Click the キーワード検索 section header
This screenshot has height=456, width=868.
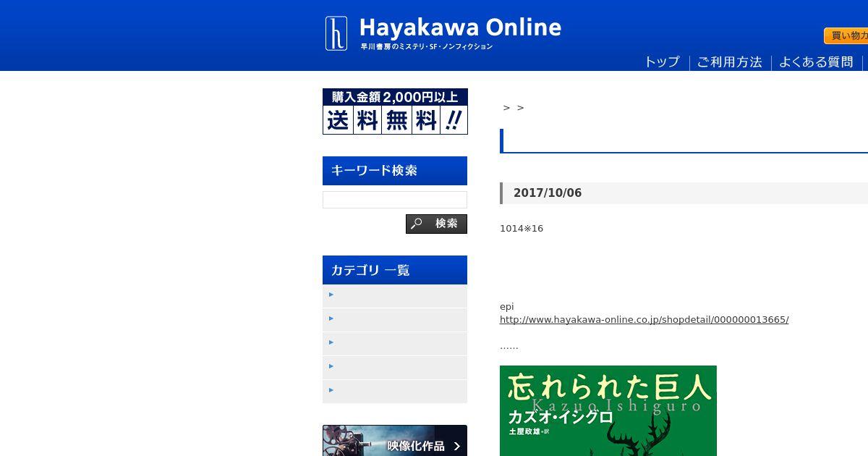click(395, 171)
